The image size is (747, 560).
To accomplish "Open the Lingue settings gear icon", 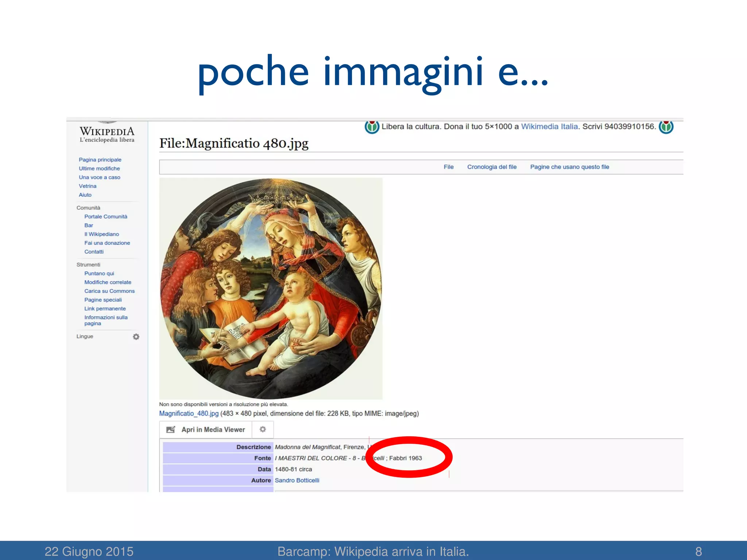I will (x=136, y=337).
